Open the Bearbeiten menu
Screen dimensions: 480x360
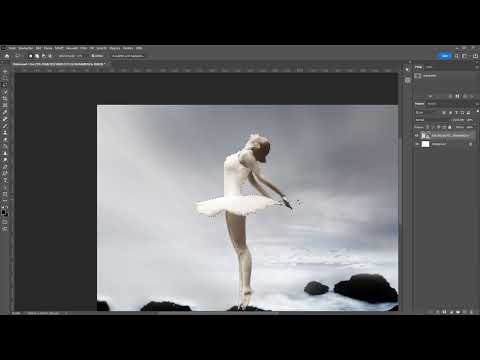pos(26,48)
